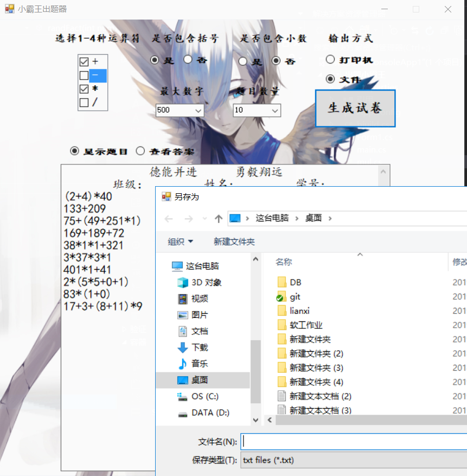Open the 保存类型 txt files dropdown

[354, 460]
